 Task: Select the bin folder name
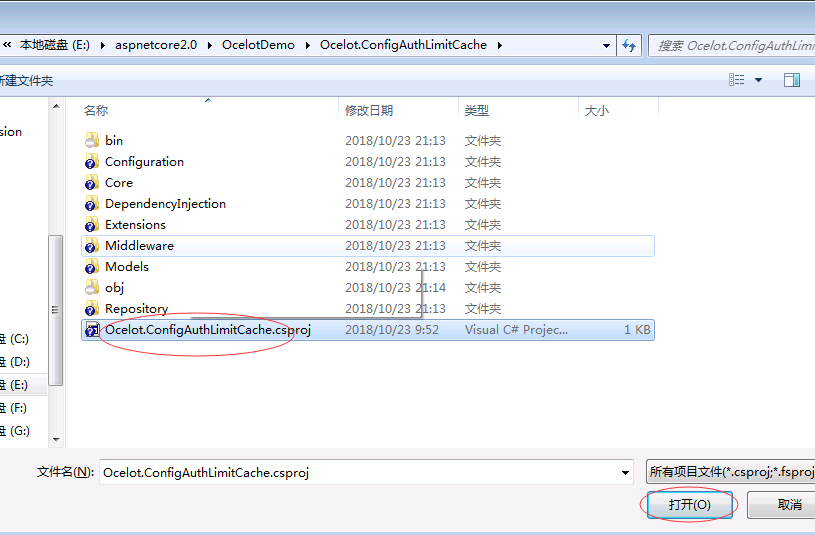[x=114, y=140]
